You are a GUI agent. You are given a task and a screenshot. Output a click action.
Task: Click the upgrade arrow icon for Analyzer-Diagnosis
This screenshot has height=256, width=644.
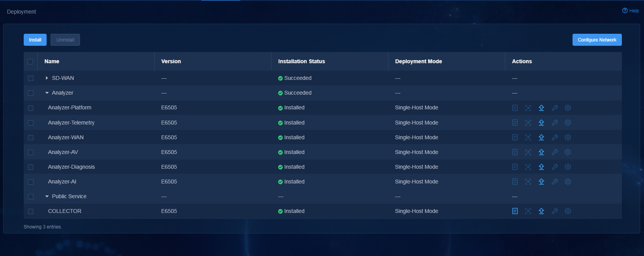pyautogui.click(x=541, y=167)
